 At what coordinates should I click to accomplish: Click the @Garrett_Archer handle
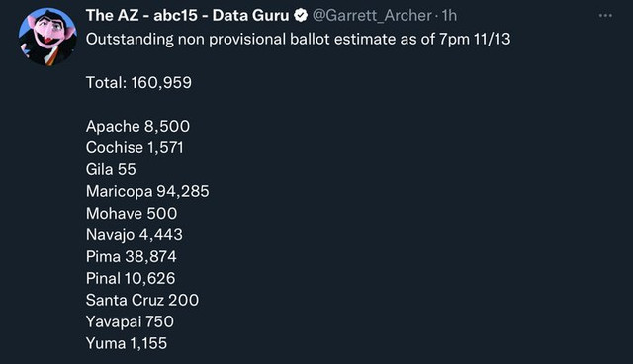click(x=372, y=16)
